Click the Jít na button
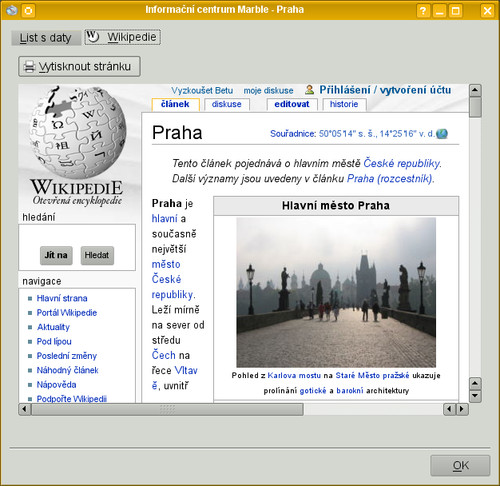This screenshot has width=500, height=486. 56,255
